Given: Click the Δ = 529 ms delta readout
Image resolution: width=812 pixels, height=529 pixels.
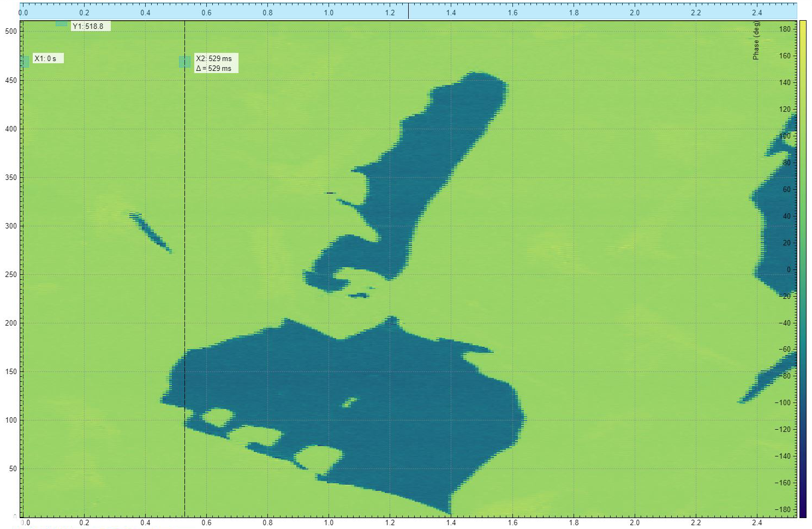Looking at the screenshot, I should pyautogui.click(x=213, y=68).
